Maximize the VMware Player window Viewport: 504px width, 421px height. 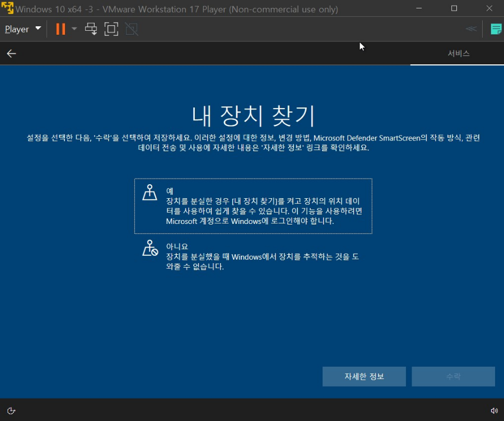tap(454, 8)
